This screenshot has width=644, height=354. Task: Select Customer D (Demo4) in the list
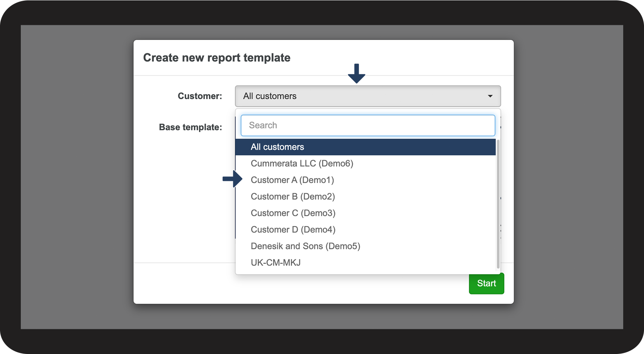(293, 230)
